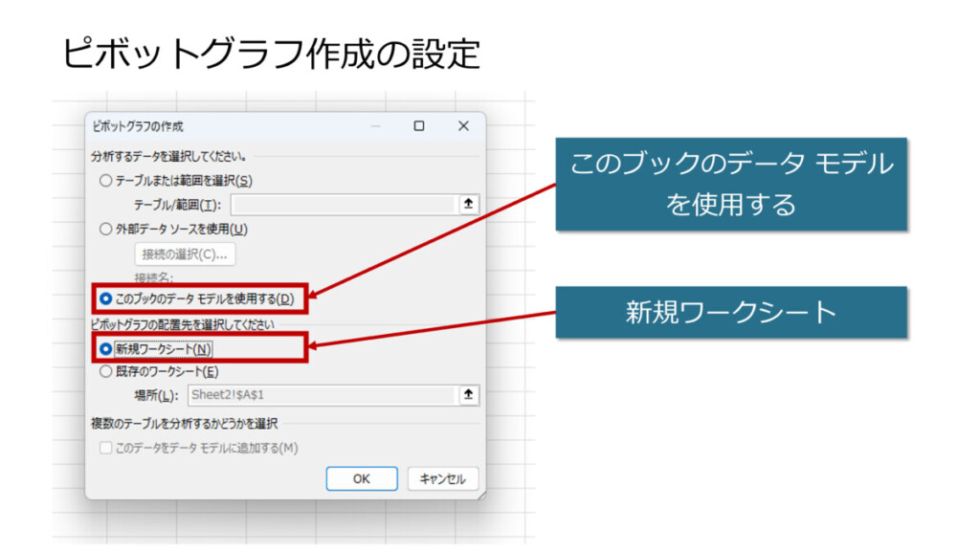Choose 既存のワークシート radio option
The height and width of the screenshot is (551, 980).
[105, 371]
